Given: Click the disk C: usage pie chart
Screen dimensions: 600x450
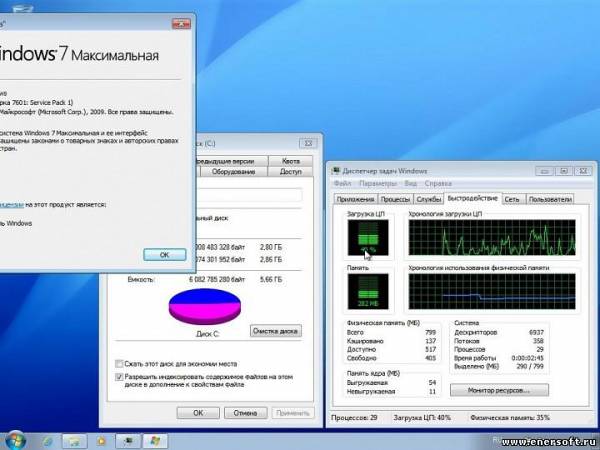Looking at the screenshot, I should (205, 307).
